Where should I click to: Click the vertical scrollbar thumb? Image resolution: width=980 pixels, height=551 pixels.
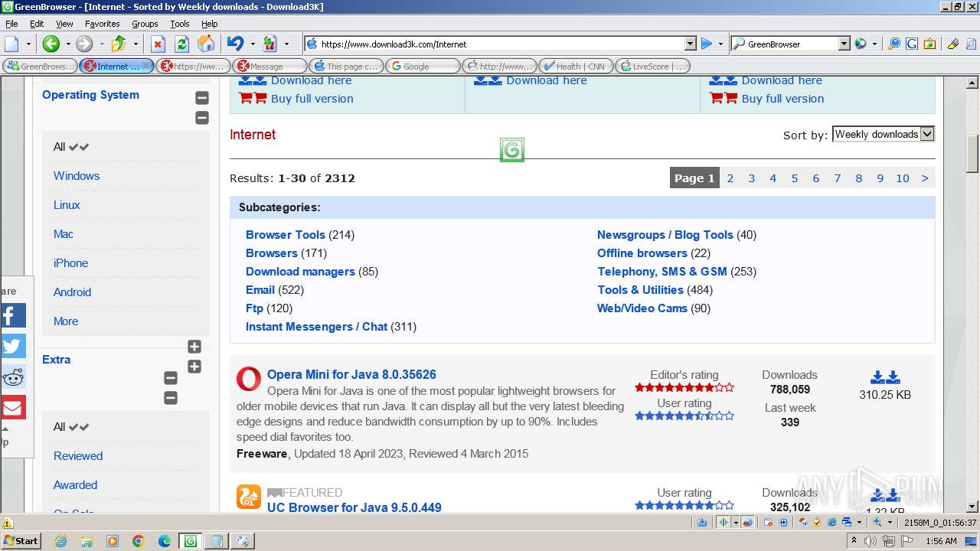click(972, 154)
